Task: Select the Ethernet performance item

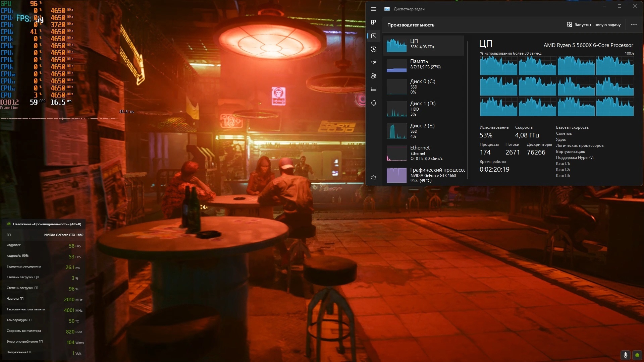Action: coord(424,153)
